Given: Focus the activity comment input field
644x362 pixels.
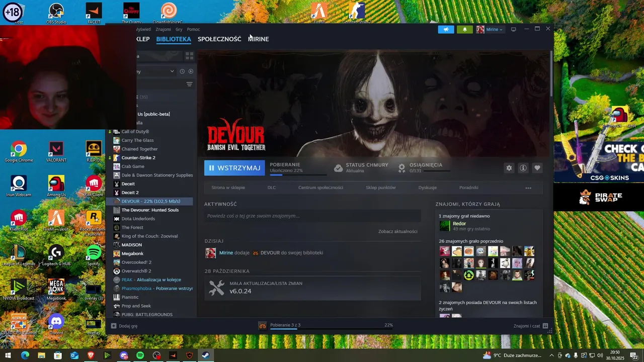Looking at the screenshot, I should (x=312, y=216).
